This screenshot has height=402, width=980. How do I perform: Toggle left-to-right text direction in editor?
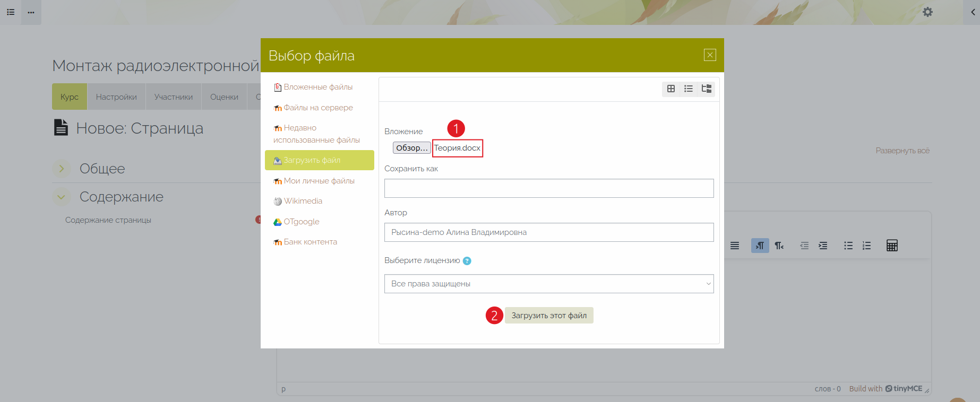point(760,246)
